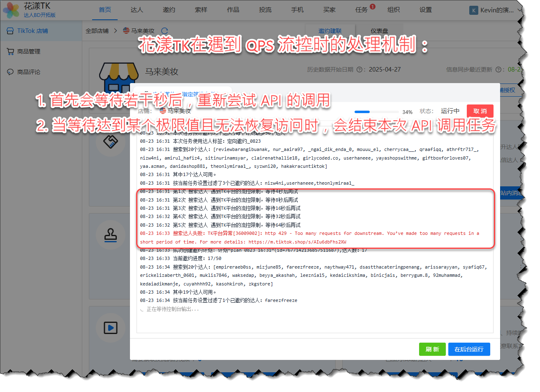Click the log line listing filtered creator fareezfreeze
540x392 pixels.
tap(218, 300)
